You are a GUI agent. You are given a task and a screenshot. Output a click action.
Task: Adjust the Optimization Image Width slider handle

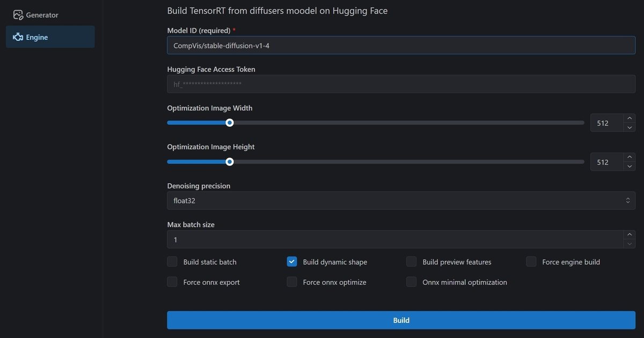tap(230, 123)
